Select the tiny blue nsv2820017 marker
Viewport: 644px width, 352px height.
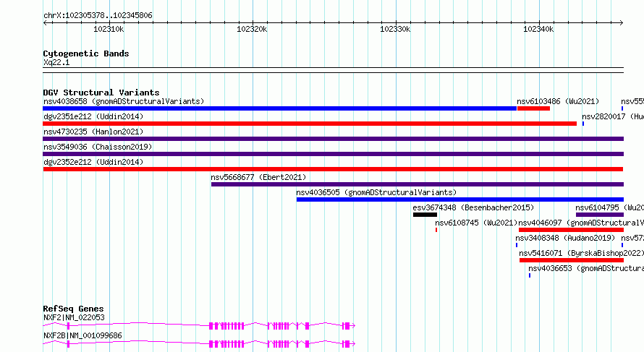point(582,124)
